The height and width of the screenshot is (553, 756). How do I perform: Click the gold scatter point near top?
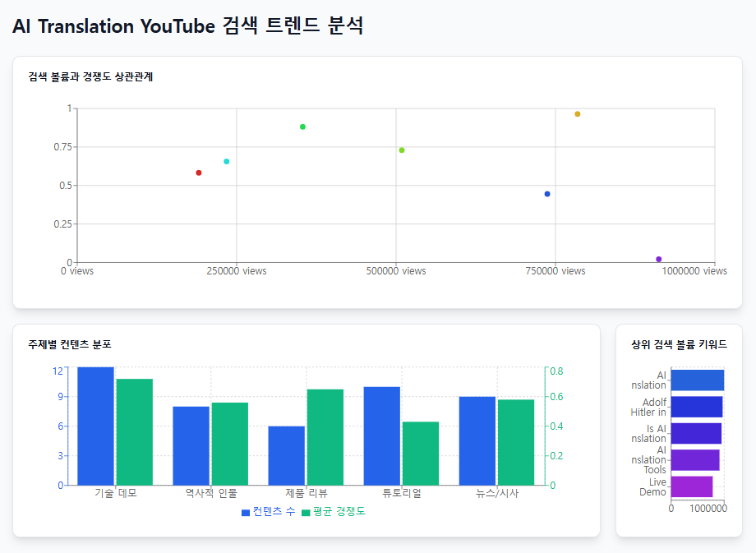[x=577, y=113]
